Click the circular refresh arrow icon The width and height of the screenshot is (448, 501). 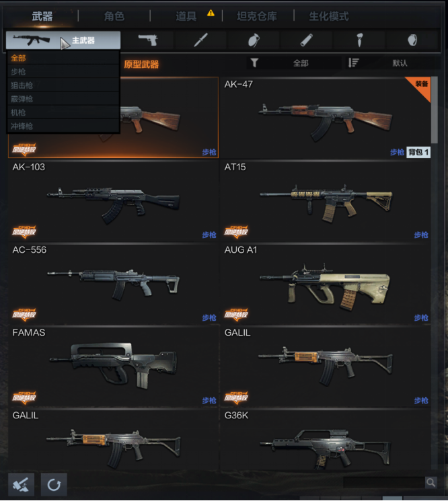coord(54,485)
